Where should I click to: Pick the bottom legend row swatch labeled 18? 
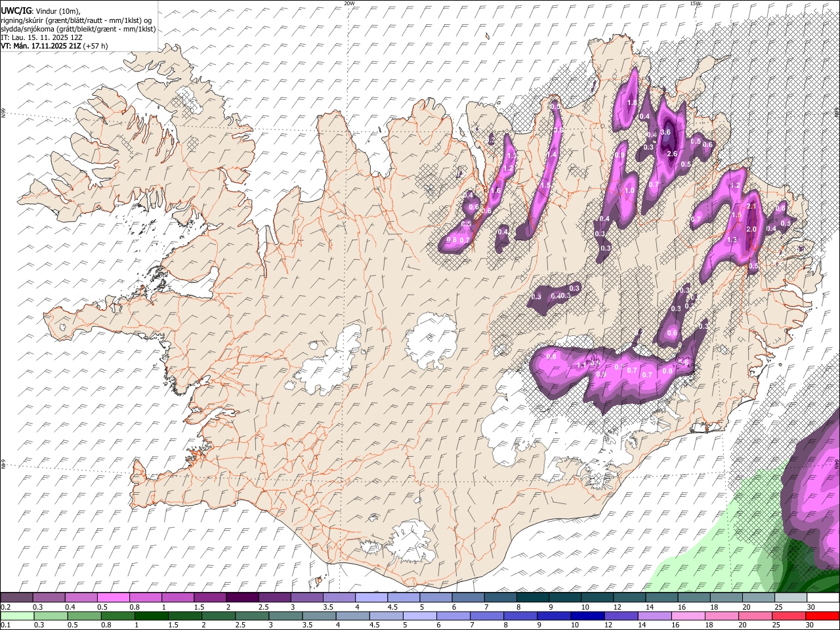(x=723, y=616)
